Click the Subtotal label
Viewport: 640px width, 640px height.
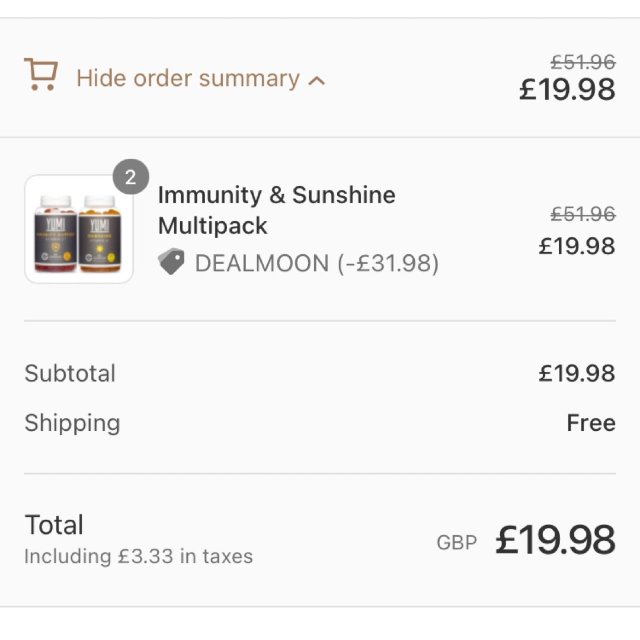pyautogui.click(x=70, y=373)
